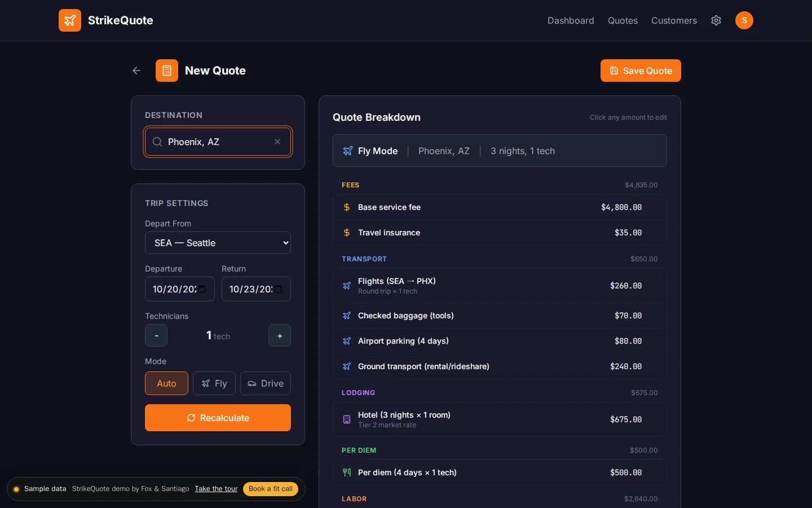The height and width of the screenshot is (508, 812).
Task: Go to the Quotes nav item
Action: pos(623,20)
